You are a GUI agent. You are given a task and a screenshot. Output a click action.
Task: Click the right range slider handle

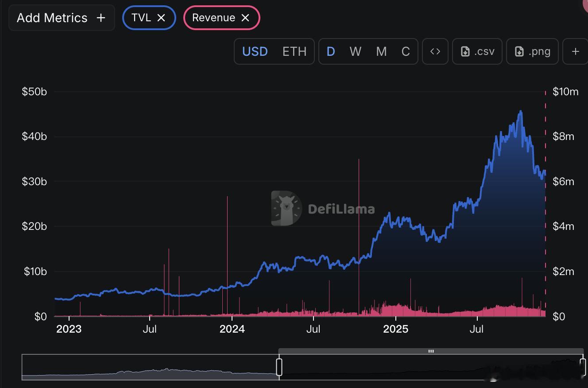point(583,367)
